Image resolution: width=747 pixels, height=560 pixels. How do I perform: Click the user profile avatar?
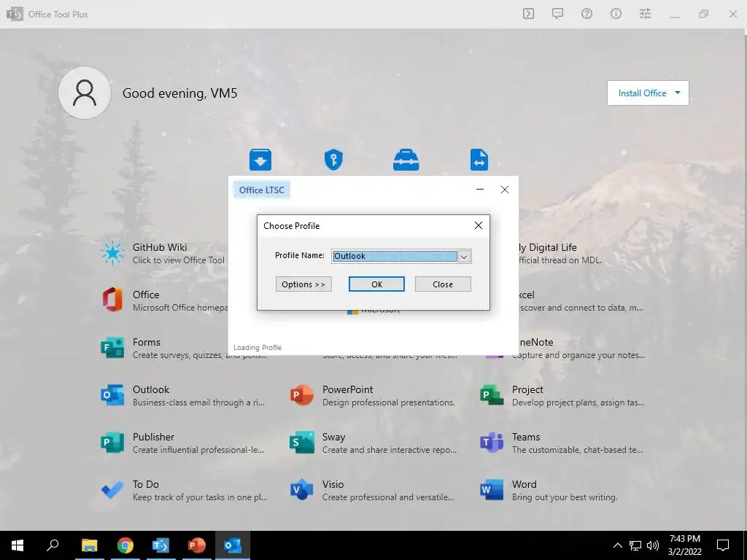coord(85,93)
